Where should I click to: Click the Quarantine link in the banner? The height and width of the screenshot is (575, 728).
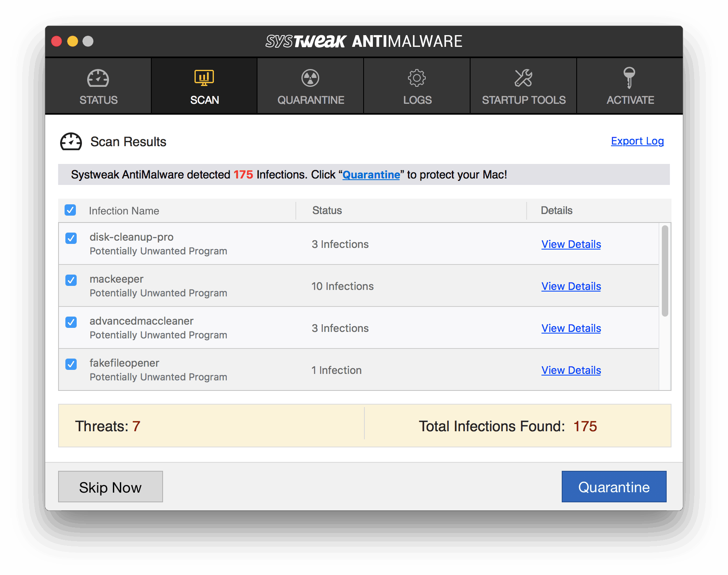pos(371,175)
